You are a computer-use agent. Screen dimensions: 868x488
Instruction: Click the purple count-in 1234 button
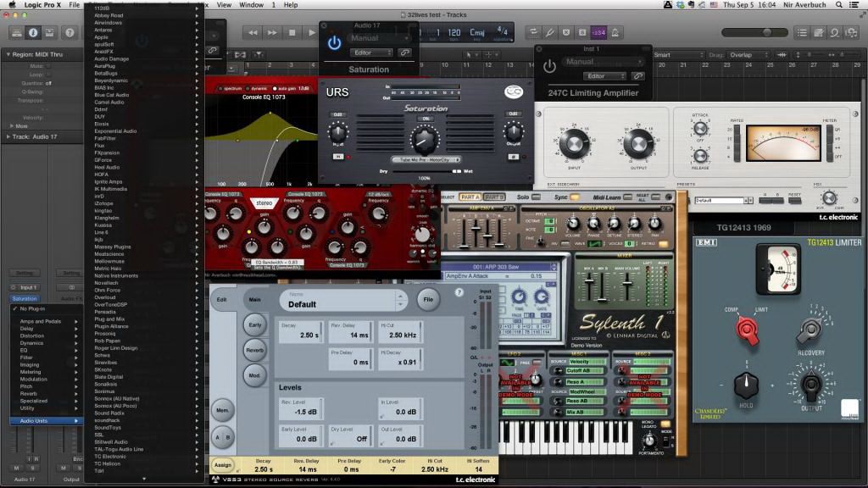coord(598,32)
